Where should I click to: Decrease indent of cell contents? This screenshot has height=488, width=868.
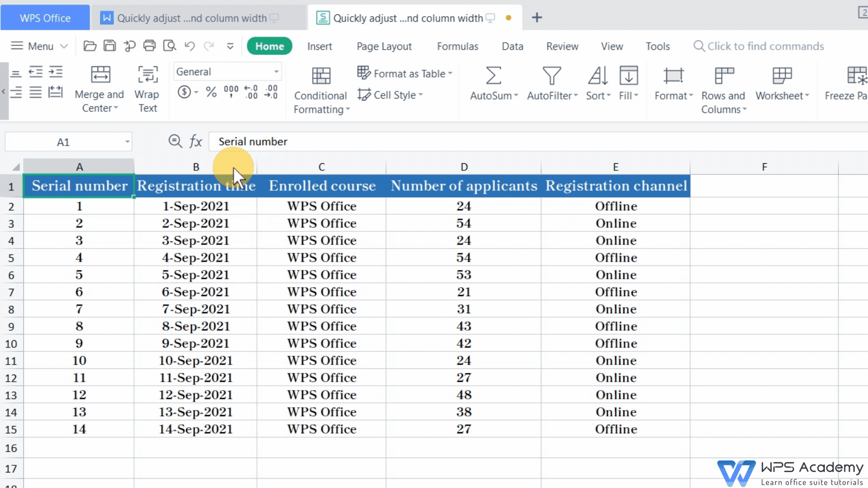click(x=36, y=71)
